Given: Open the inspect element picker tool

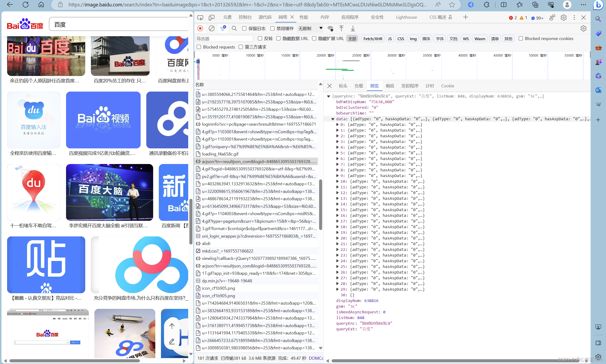Looking at the screenshot, I should click(200, 18).
